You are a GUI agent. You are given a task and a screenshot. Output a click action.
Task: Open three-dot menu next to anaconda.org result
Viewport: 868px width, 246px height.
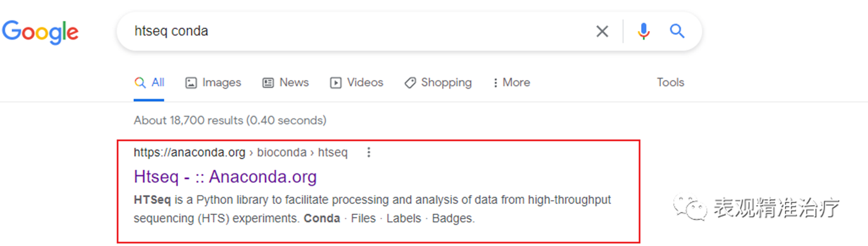pyautogui.click(x=369, y=152)
